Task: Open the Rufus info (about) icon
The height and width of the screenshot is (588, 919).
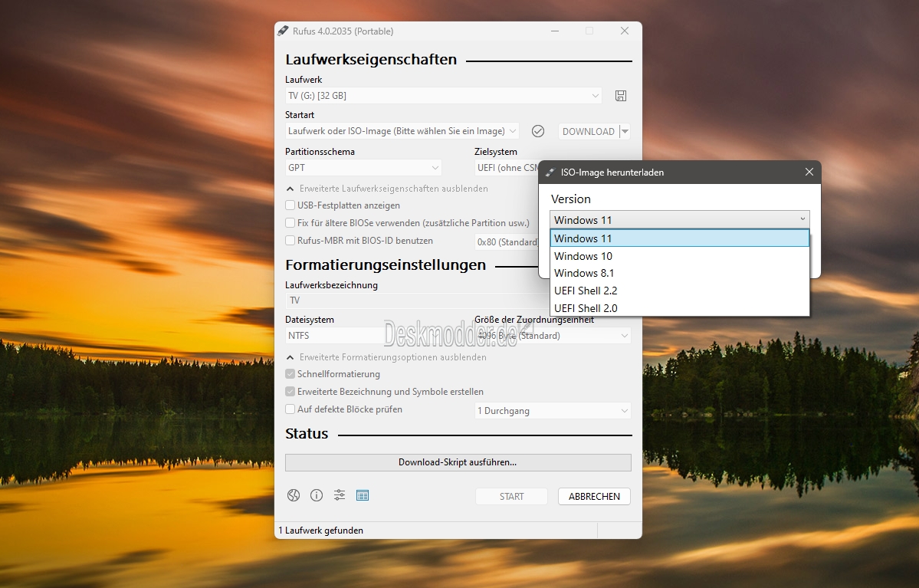Action: tap(317, 495)
